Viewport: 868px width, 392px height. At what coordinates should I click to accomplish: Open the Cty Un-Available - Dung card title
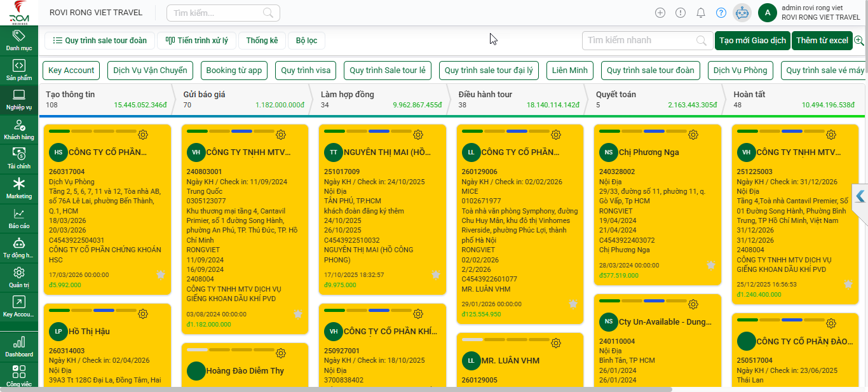(x=665, y=321)
